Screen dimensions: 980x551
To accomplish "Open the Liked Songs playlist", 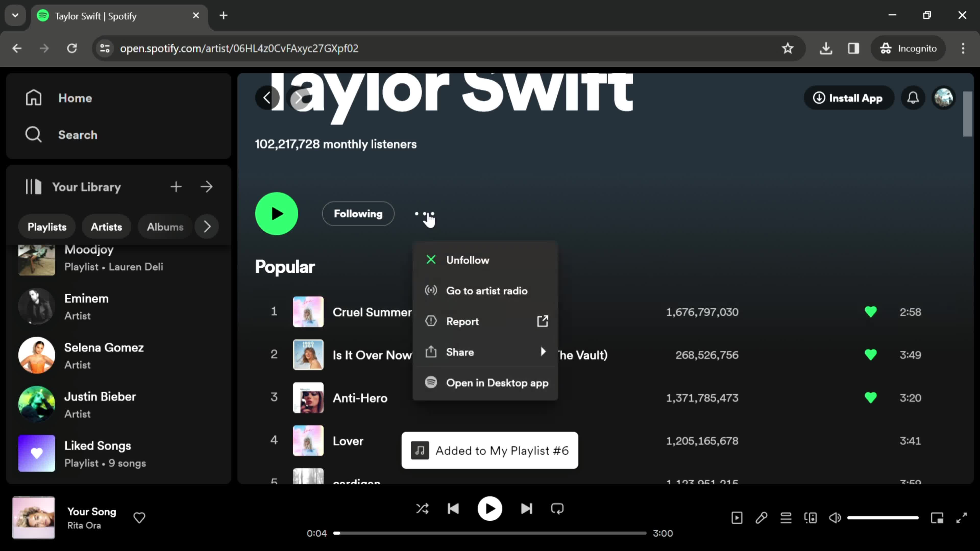I will (118, 454).
